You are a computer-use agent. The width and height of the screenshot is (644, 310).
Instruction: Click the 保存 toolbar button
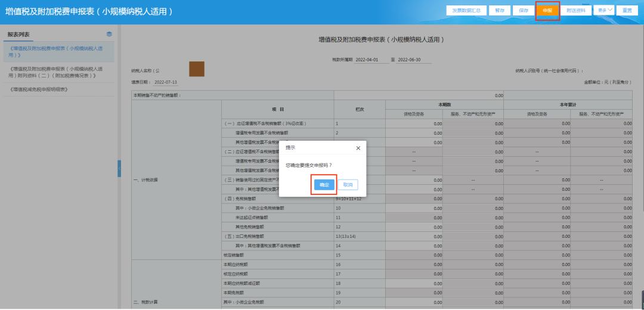click(524, 11)
